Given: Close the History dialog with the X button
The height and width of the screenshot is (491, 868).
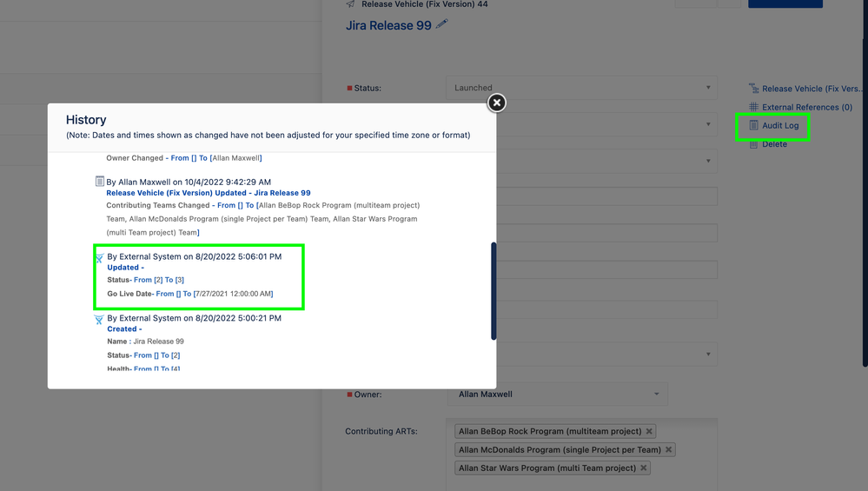Looking at the screenshot, I should click(x=496, y=103).
